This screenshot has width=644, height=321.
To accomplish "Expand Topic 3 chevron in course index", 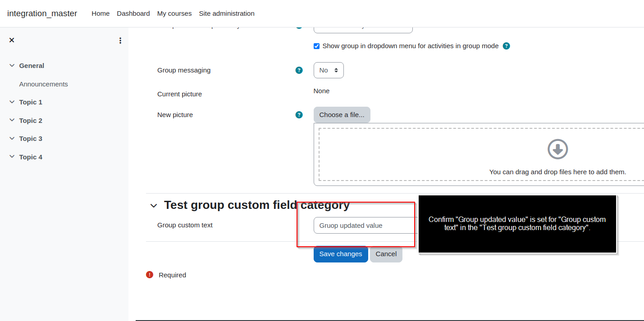I will [12, 139].
